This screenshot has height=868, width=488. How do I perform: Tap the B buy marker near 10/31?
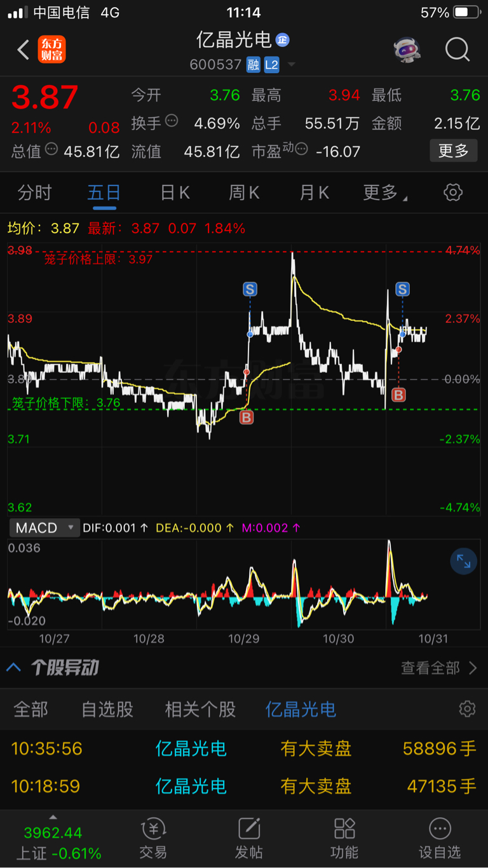click(398, 395)
